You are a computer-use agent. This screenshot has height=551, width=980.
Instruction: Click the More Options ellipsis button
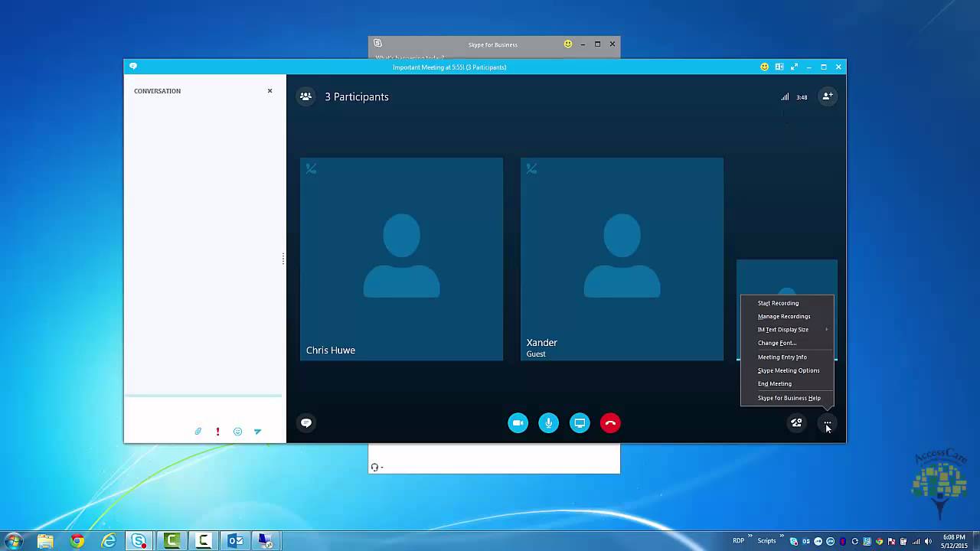click(x=827, y=423)
